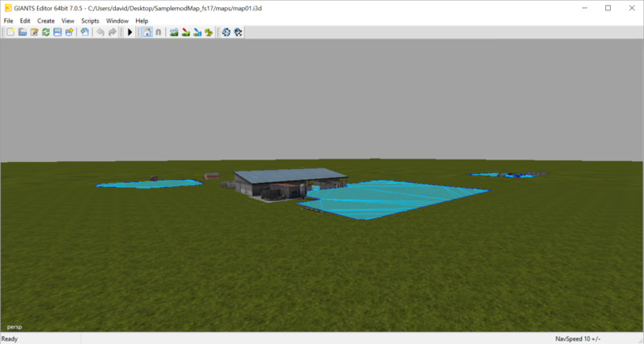The image size is (644, 344).
Task: Undo the last action via the toolbar arrow
Action: [100, 32]
